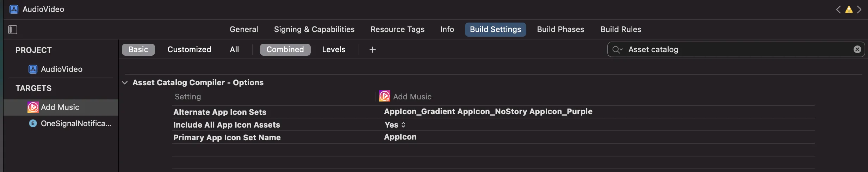Open search options magnifier icon

[617, 50]
